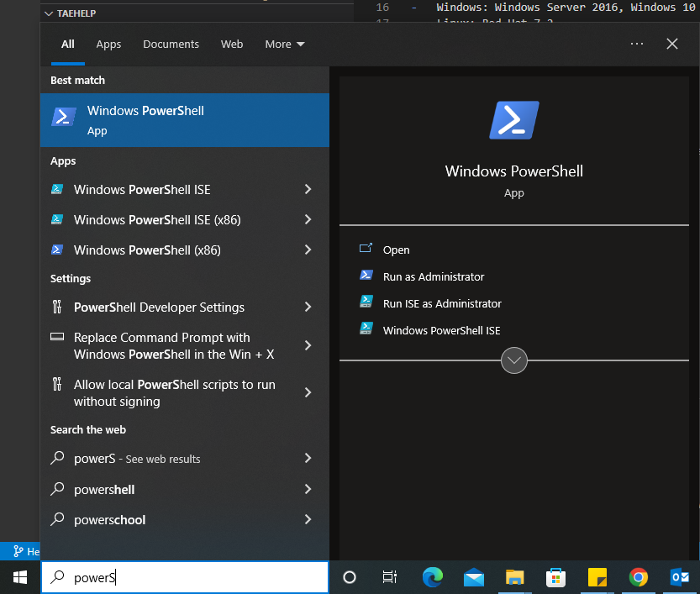Choose Run as Administrator
Screen dimensions: 700x594
(x=434, y=276)
